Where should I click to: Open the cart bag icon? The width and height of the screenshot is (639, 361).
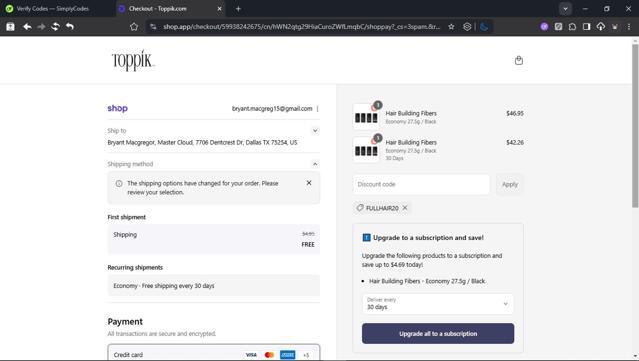click(x=518, y=60)
